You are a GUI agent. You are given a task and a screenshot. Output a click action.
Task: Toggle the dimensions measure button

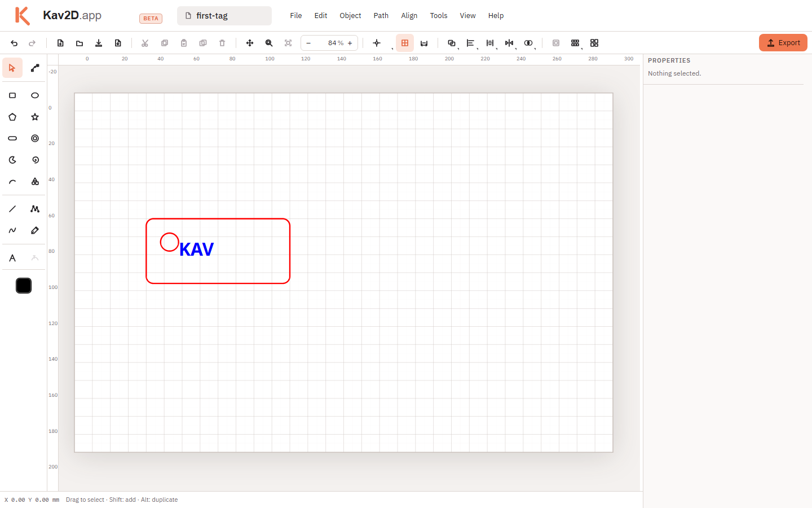424,43
